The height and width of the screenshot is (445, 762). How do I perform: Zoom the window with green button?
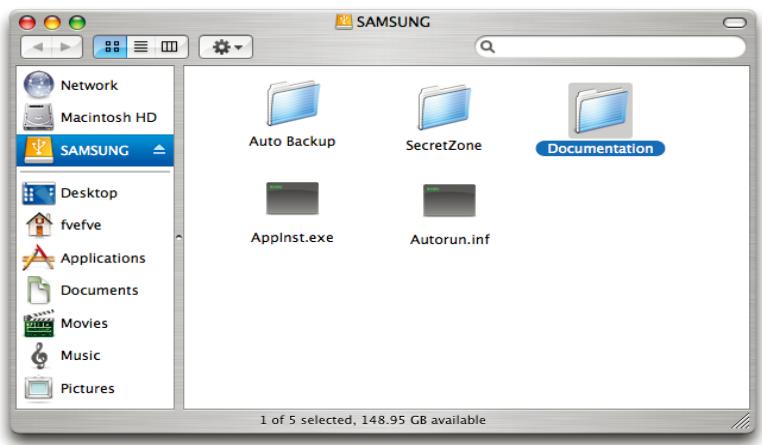[77, 22]
